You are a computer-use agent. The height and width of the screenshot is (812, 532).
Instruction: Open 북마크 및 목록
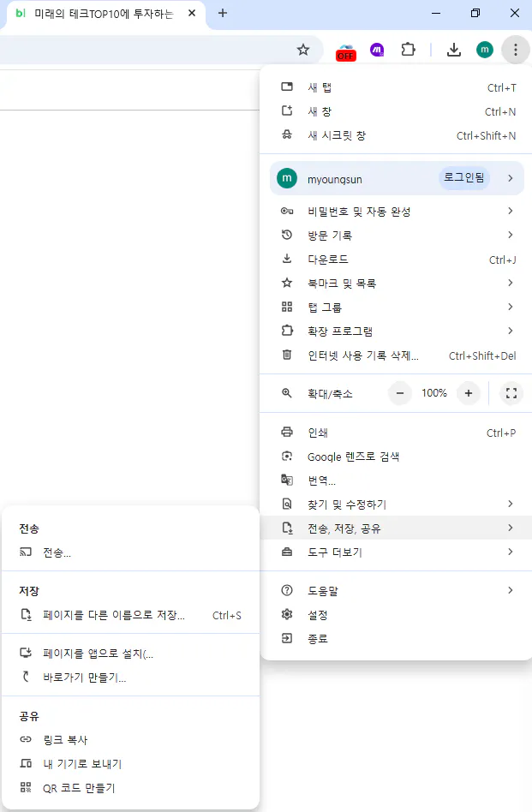(395, 283)
